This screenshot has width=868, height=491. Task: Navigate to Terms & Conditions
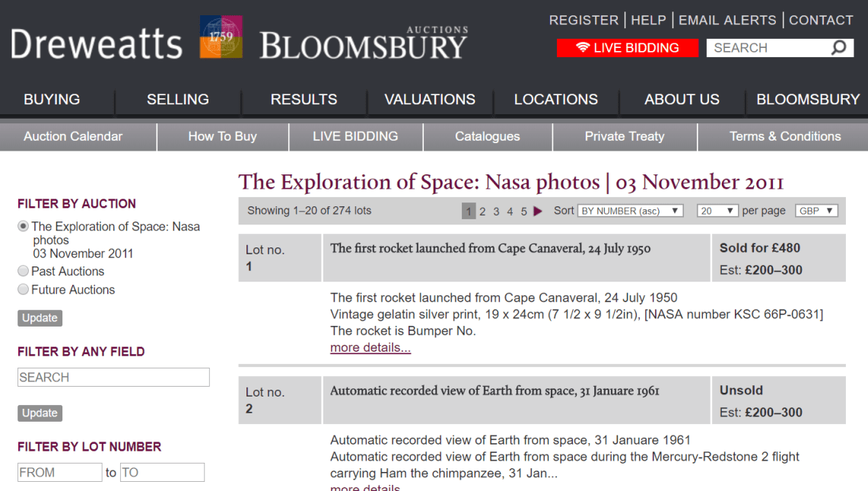point(785,136)
